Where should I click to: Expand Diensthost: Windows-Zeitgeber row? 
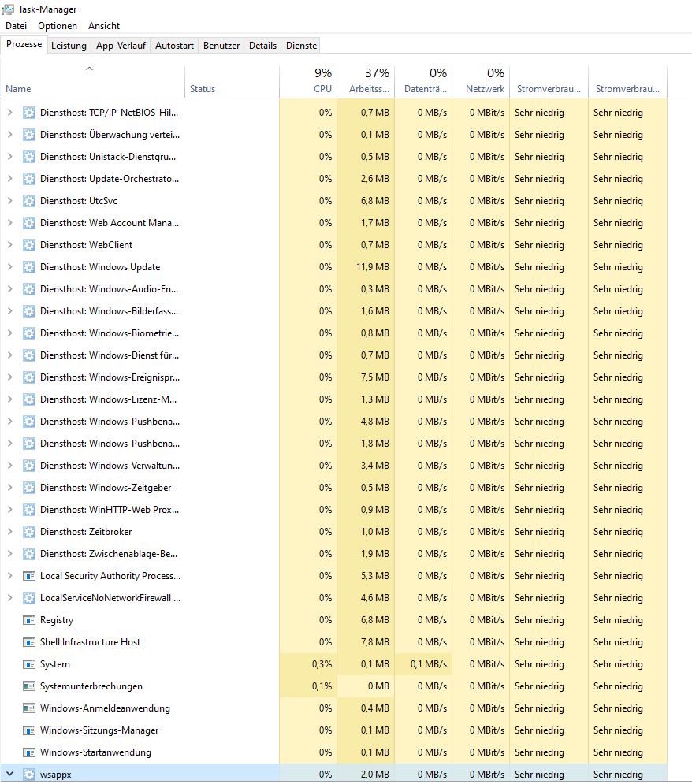point(9,488)
